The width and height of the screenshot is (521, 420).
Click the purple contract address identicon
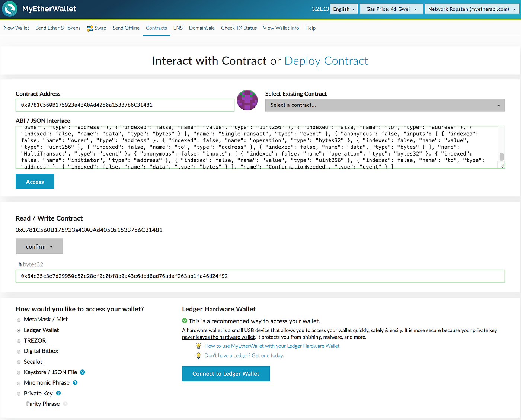(x=247, y=100)
